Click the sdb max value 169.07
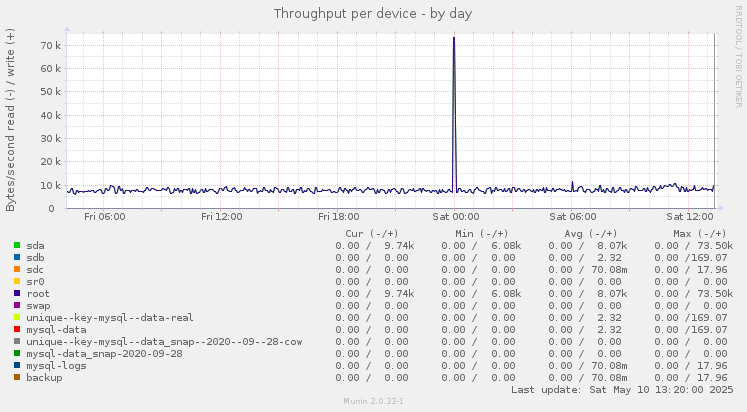Viewport: 747px width, 412px height. (709, 258)
